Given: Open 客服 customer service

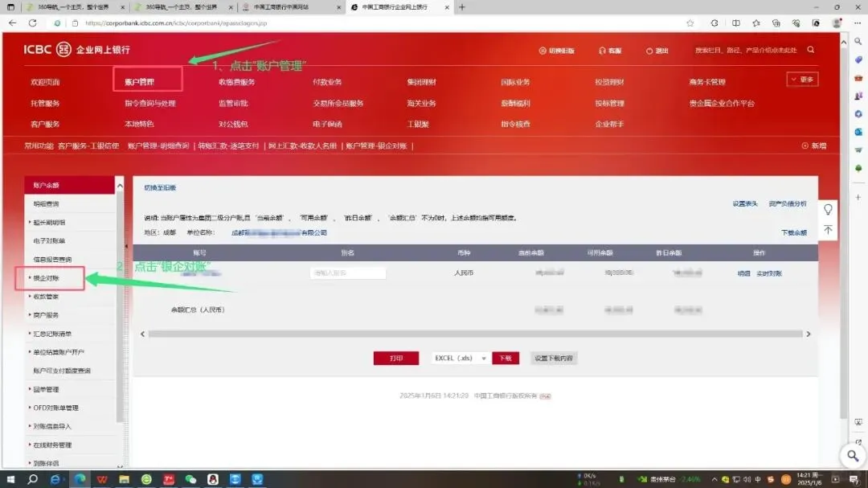Looking at the screenshot, I should click(x=610, y=51).
